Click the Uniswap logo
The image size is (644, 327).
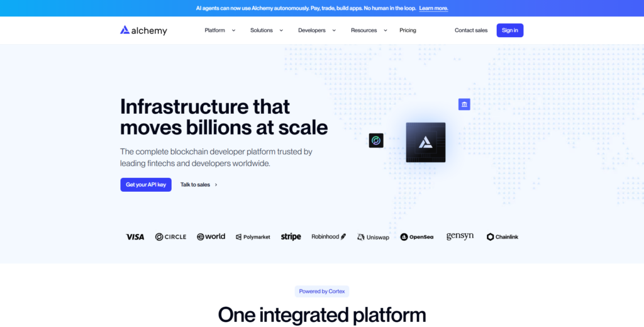tap(374, 237)
